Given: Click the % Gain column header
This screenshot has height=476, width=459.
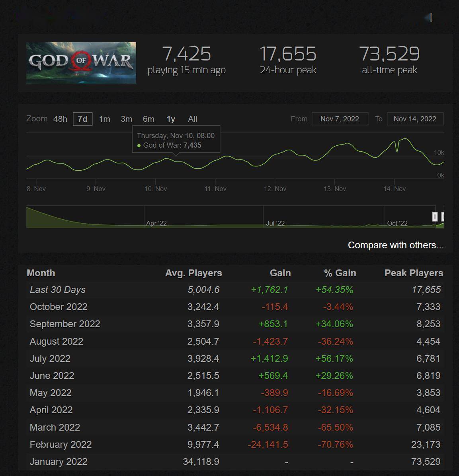Looking at the screenshot, I should point(340,273).
